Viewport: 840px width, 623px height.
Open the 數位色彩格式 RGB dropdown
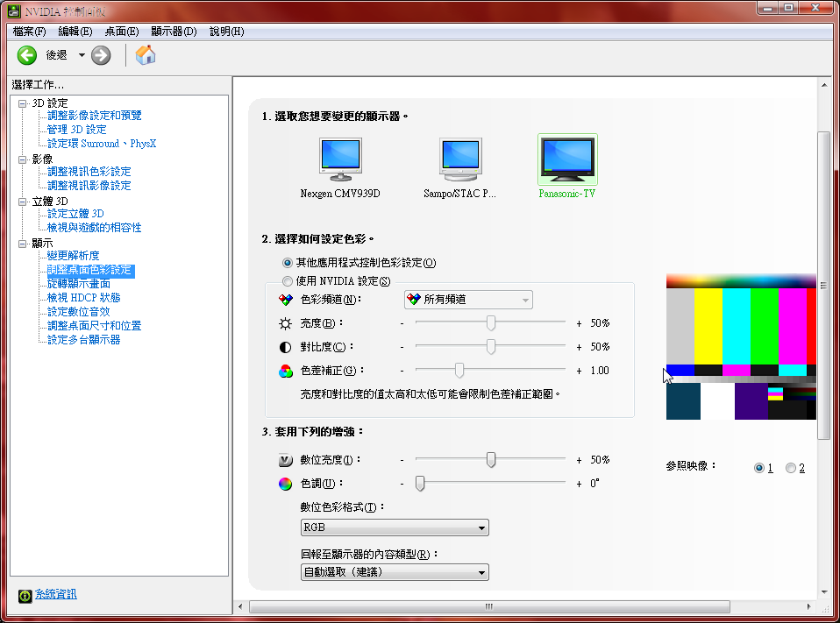395,527
